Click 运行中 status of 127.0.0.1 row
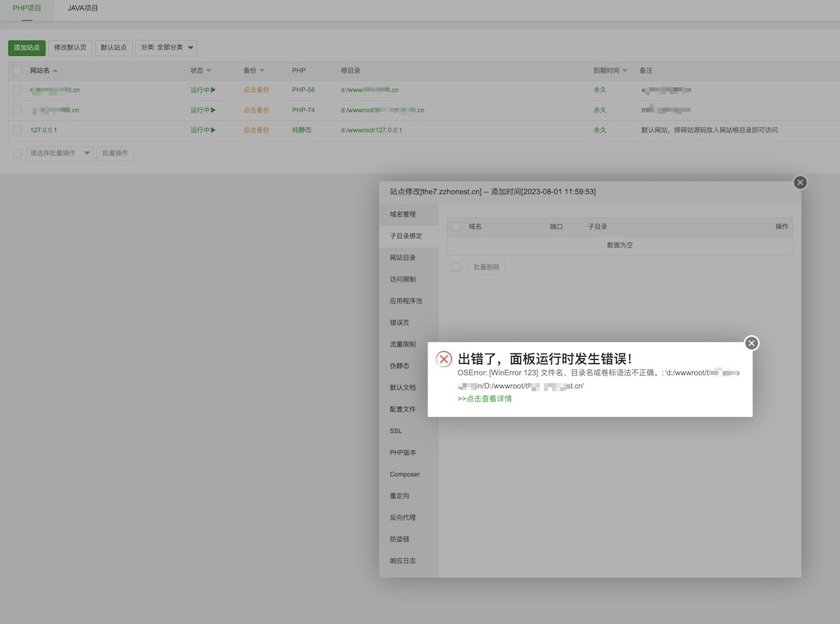 203,130
